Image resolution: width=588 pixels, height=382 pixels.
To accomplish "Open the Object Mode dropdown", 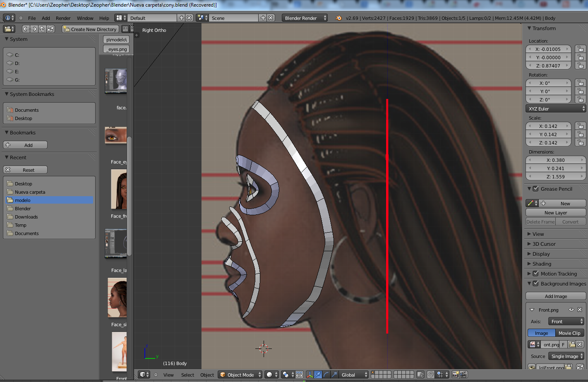I will (x=240, y=375).
